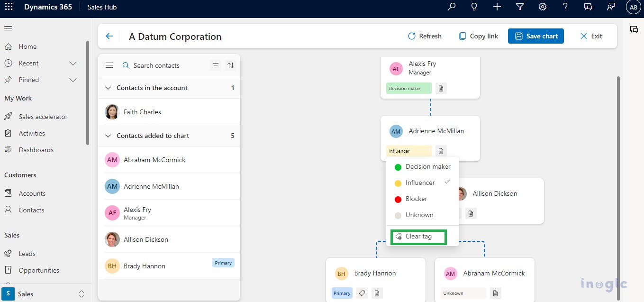The image size is (644, 302).
Task: Open the AB user account avatar
Action: coord(634,7)
